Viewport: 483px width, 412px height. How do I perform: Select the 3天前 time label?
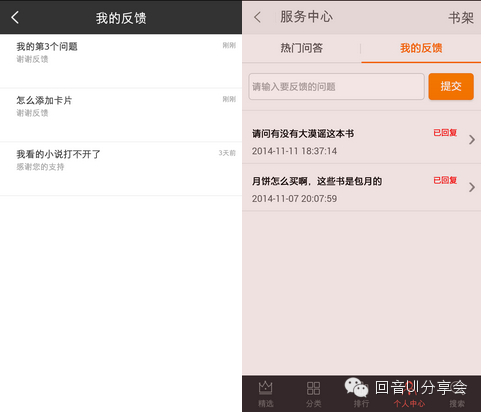point(227,153)
